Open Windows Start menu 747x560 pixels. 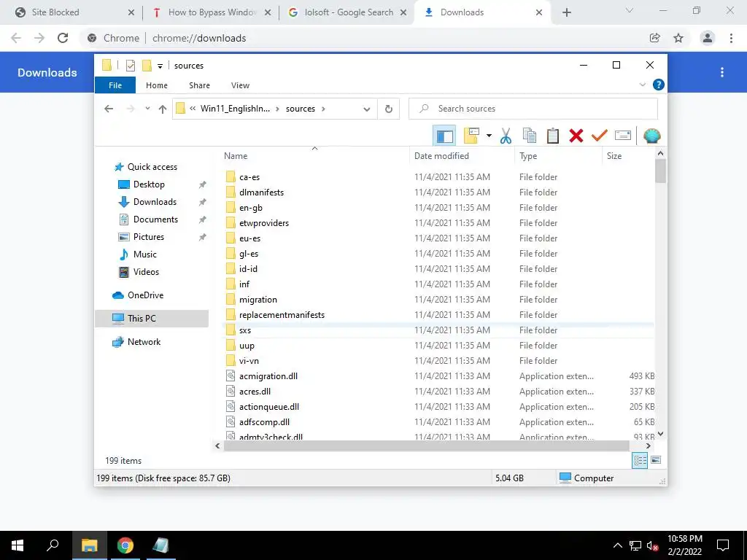click(18, 545)
